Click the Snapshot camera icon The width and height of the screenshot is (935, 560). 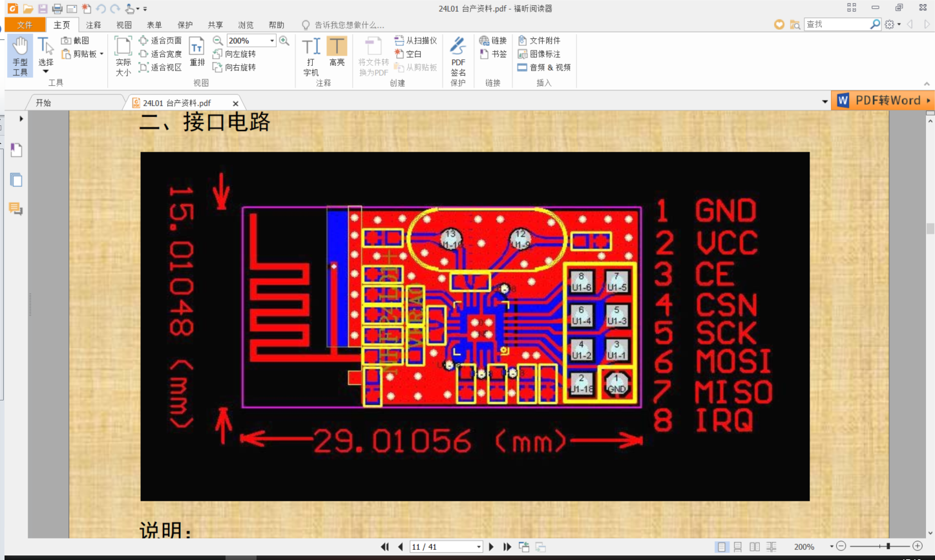(66, 41)
